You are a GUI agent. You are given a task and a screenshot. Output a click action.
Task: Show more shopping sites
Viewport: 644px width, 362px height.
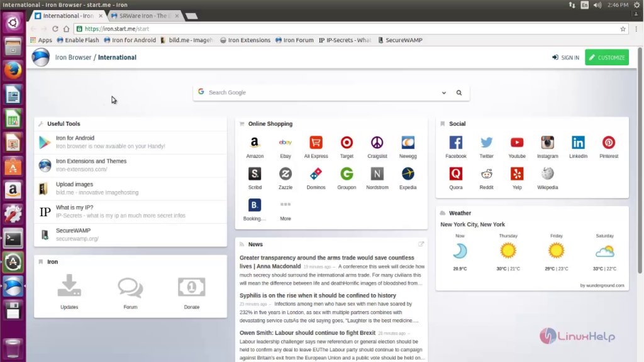(x=286, y=206)
